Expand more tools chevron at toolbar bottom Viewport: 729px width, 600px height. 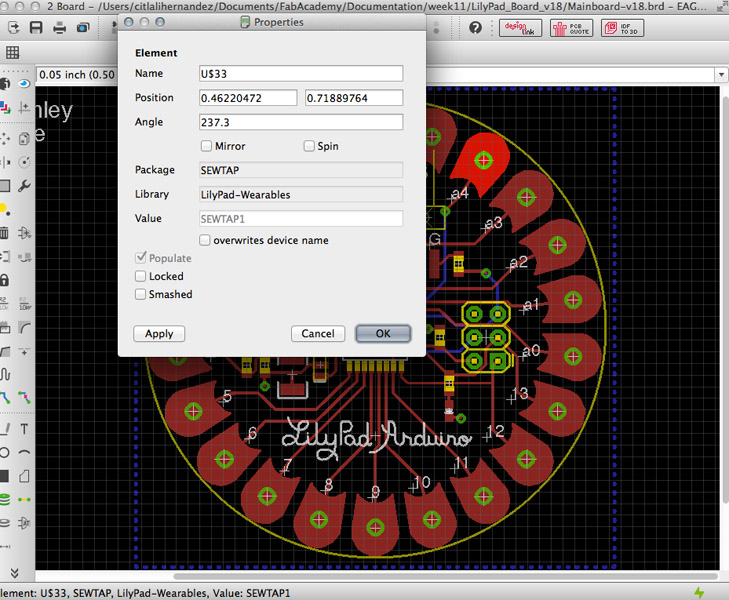click(x=14, y=573)
